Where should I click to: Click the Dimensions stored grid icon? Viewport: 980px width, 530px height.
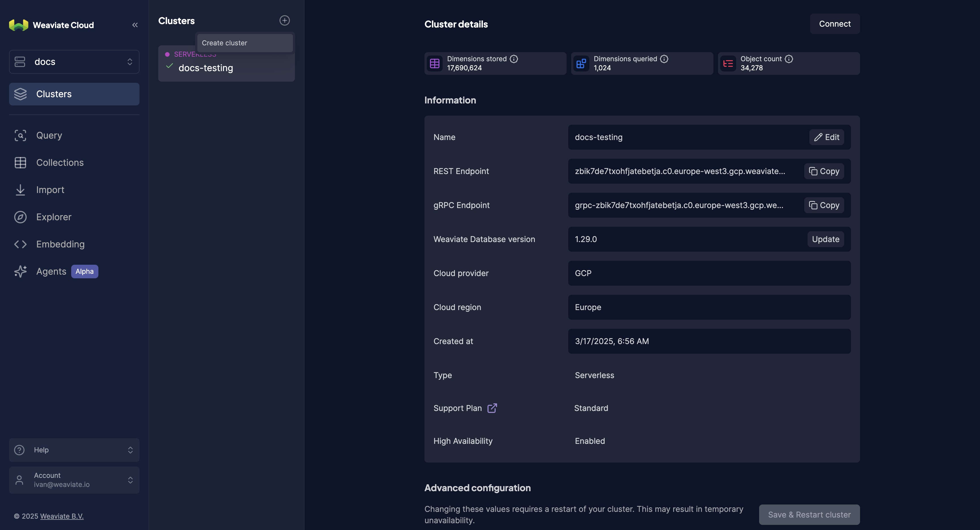tap(435, 63)
